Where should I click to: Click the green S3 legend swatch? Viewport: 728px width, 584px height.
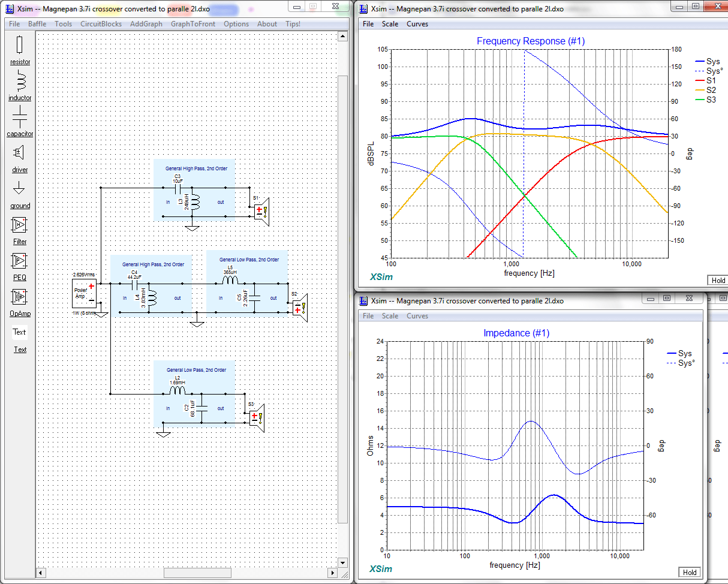tap(699, 100)
